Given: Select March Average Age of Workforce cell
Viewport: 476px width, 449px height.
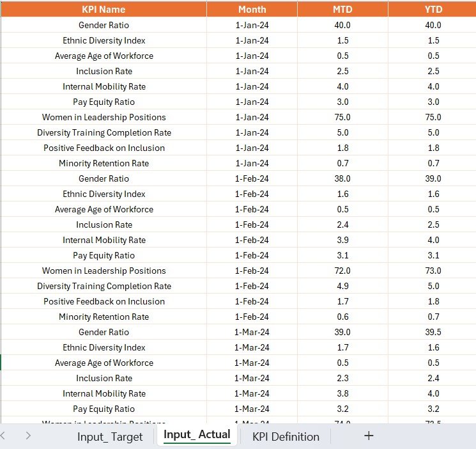Looking at the screenshot, I should 104,363.
